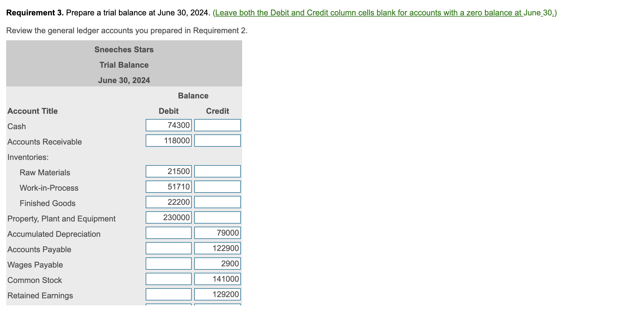644x310 pixels.
Task: Click the 'Inventories:' row label
Action: coord(28,157)
